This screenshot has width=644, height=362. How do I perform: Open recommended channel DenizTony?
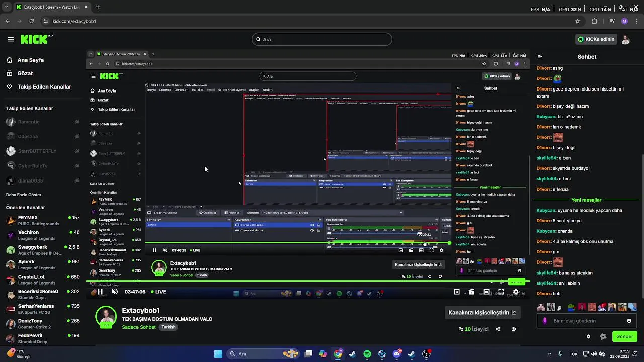(x=42, y=323)
